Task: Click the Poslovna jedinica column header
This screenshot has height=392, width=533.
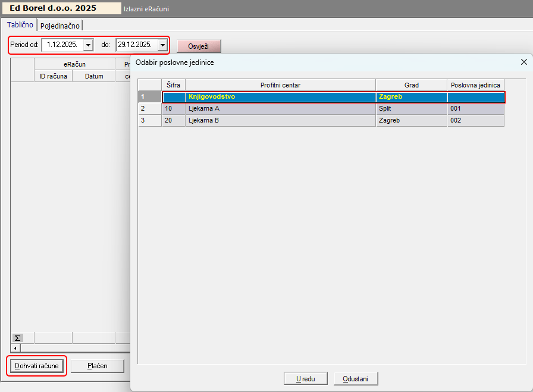Action: tap(475, 85)
